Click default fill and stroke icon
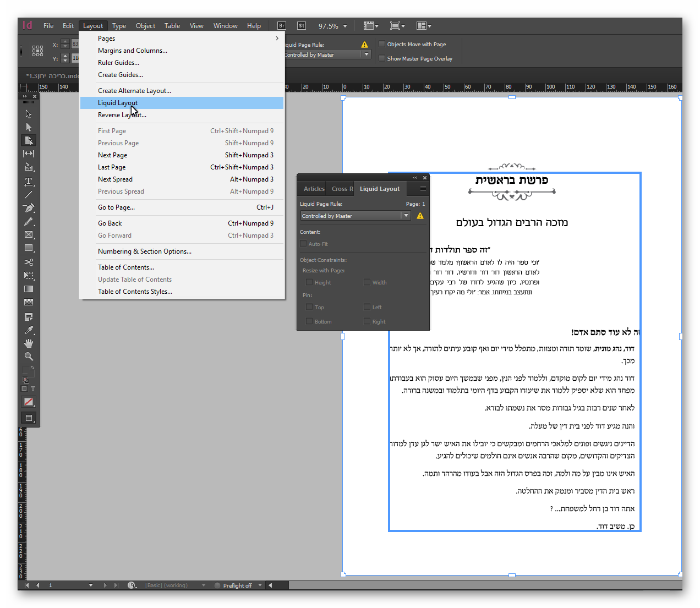The image size is (700, 608). coord(25,380)
